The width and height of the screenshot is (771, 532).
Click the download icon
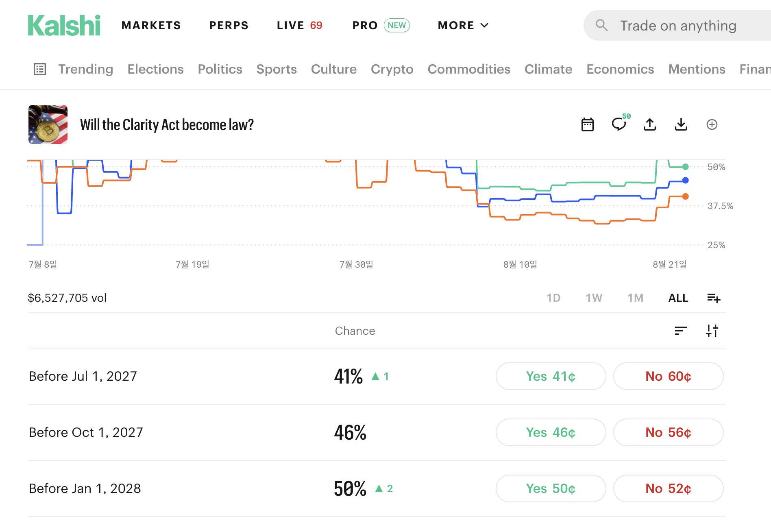pos(681,124)
